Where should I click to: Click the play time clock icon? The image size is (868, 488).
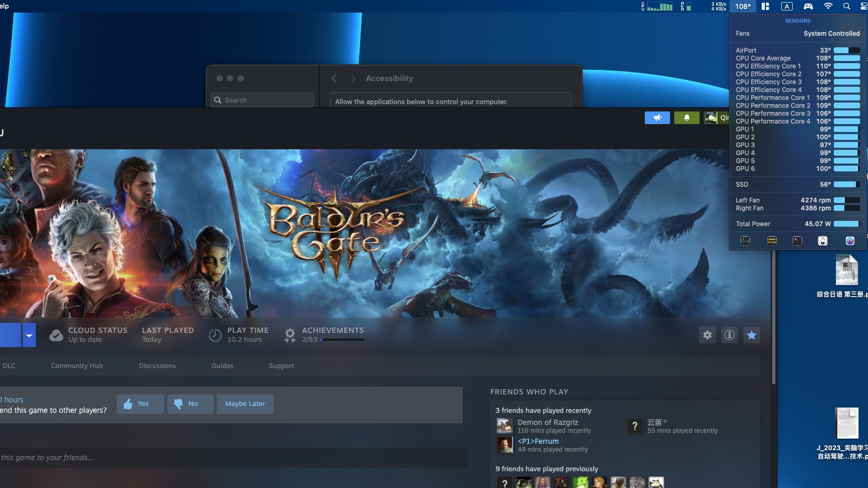click(215, 335)
